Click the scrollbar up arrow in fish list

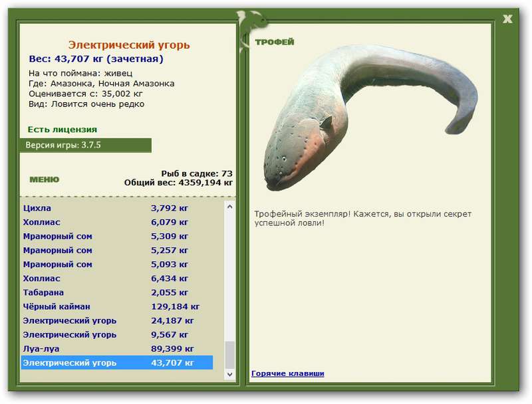[229, 207]
